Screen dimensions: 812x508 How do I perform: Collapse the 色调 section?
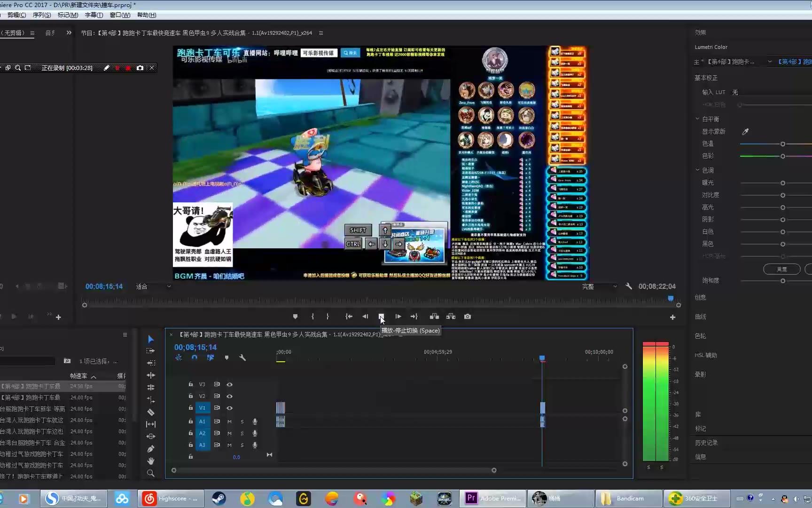[x=697, y=170]
